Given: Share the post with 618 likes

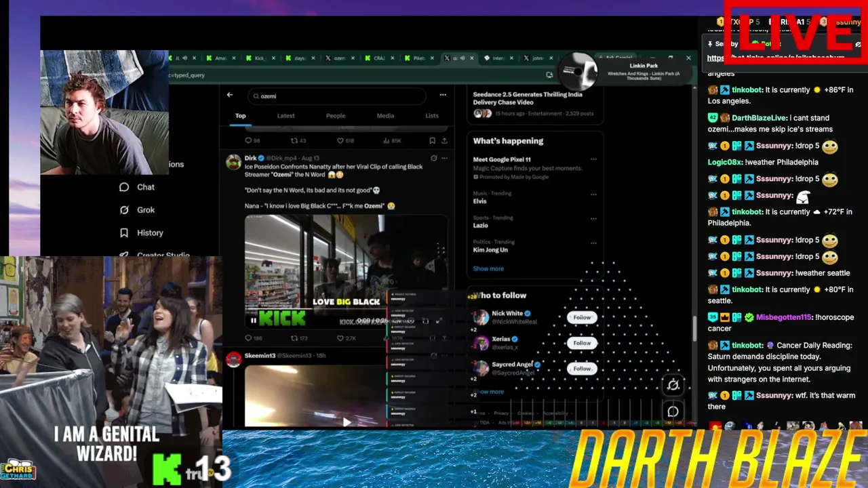Looking at the screenshot, I should (444, 141).
